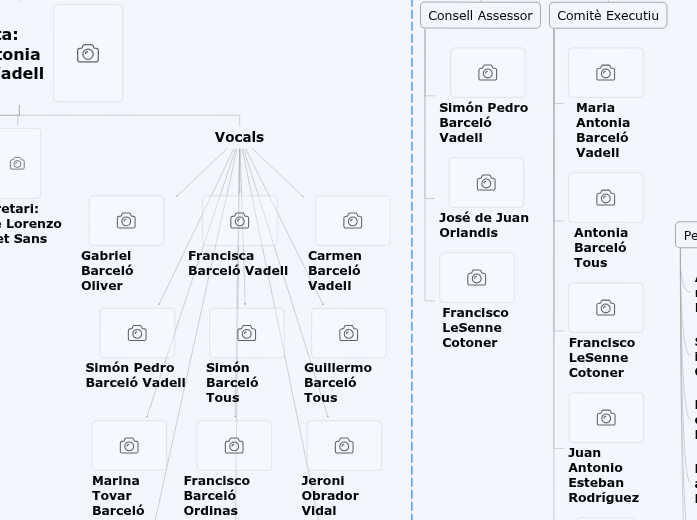The width and height of the screenshot is (697, 520).
Task: Select the Consell Assessor node
Action: click(480, 15)
